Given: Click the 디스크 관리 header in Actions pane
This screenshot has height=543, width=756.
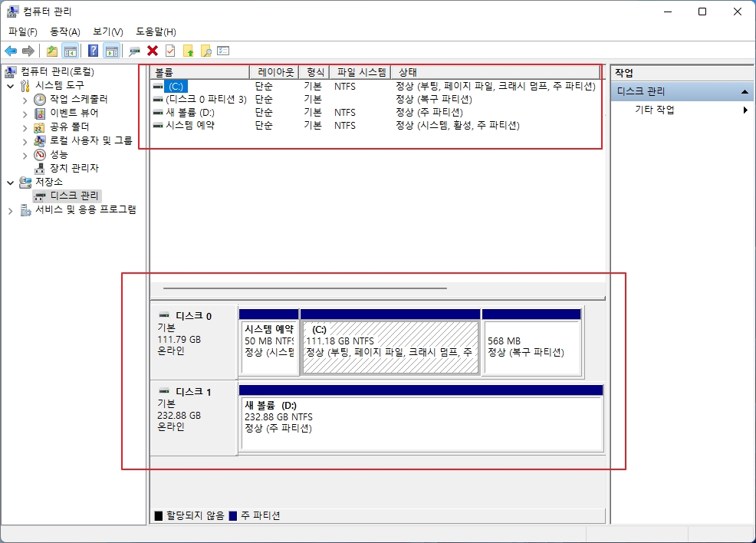Looking at the screenshot, I should (x=682, y=91).
